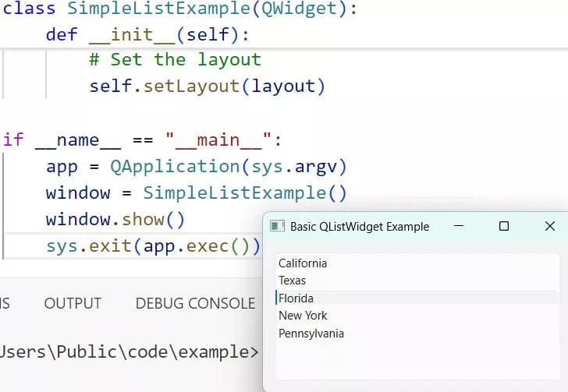Choose Florida from the list widget
Image resolution: width=568 pixels, height=392 pixels.
coord(296,298)
